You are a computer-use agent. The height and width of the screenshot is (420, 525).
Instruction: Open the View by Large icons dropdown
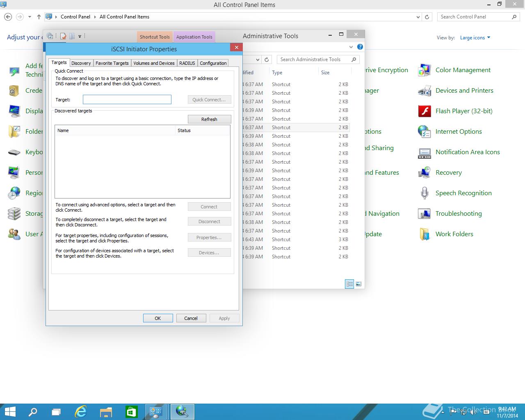tap(475, 38)
